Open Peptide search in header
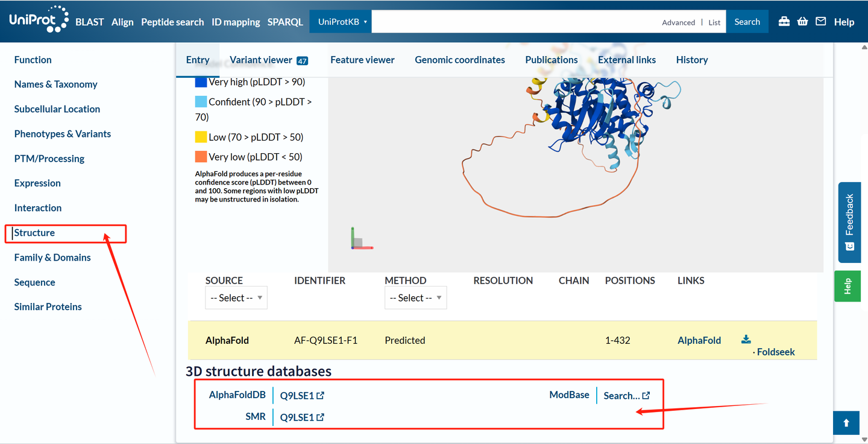The width and height of the screenshot is (868, 444). pyautogui.click(x=172, y=22)
